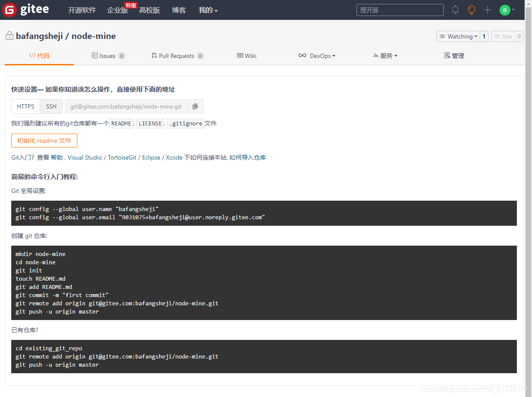532x397 pixels.
Task: Expand the 服务 dropdown tab
Action: pos(385,56)
